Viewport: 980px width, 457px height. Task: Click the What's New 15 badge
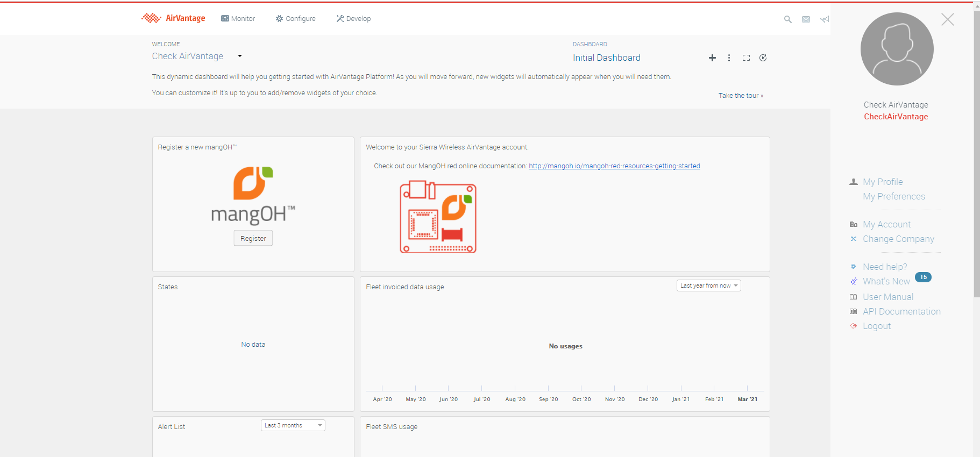point(923,277)
